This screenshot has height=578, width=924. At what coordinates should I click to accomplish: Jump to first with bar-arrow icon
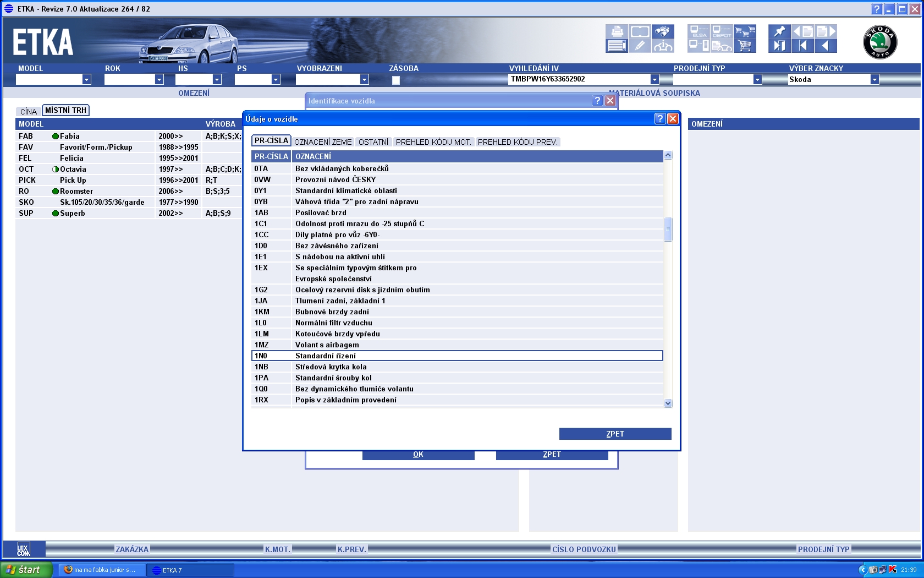click(x=802, y=46)
